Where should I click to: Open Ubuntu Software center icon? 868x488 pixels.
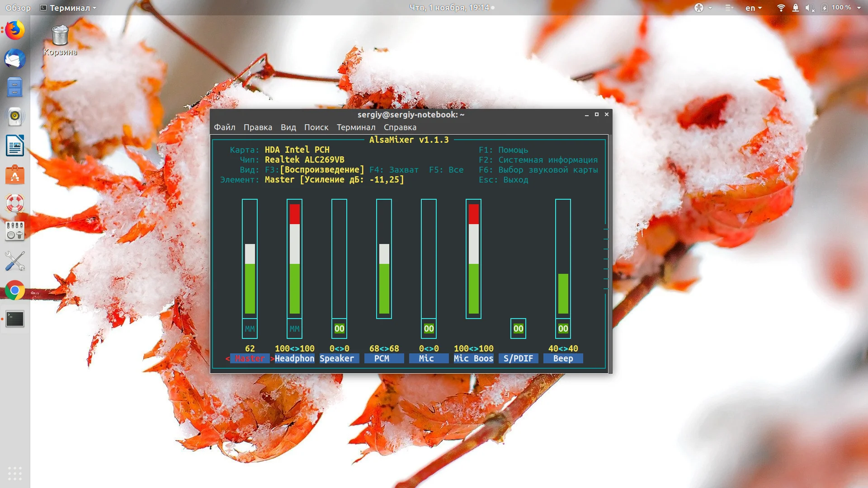coord(15,174)
